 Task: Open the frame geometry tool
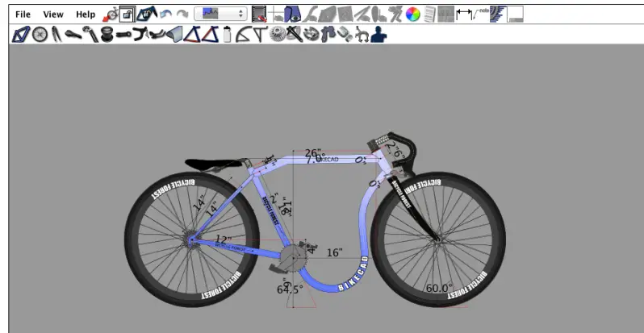tap(20, 35)
